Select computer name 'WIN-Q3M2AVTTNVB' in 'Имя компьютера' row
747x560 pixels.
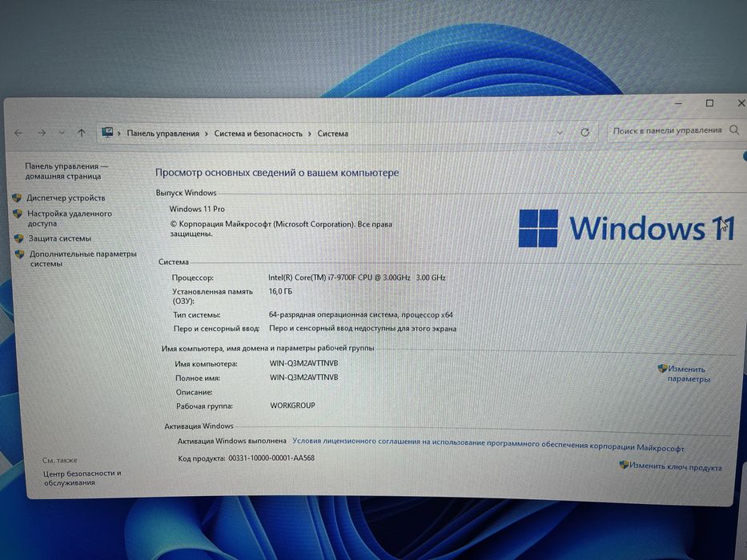(304, 363)
